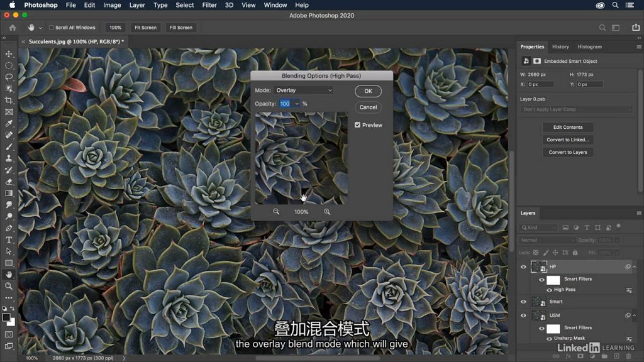This screenshot has width=644, height=362.
Task: Enable Scroll All Windows checkbox
Action: (x=52, y=28)
